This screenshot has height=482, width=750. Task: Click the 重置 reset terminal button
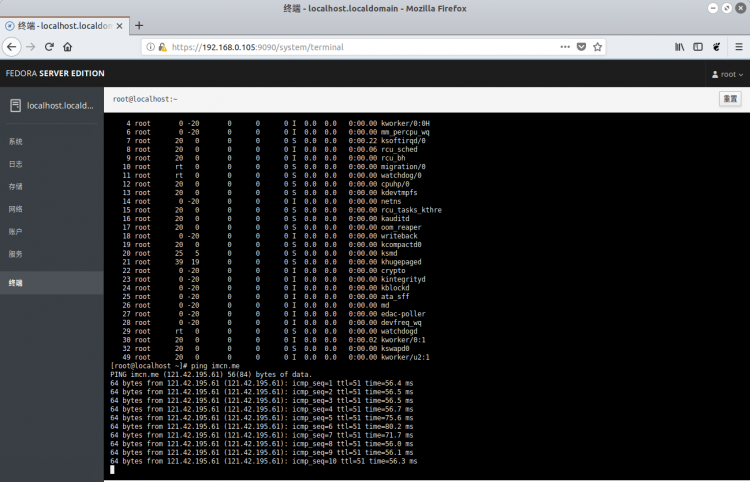click(730, 99)
